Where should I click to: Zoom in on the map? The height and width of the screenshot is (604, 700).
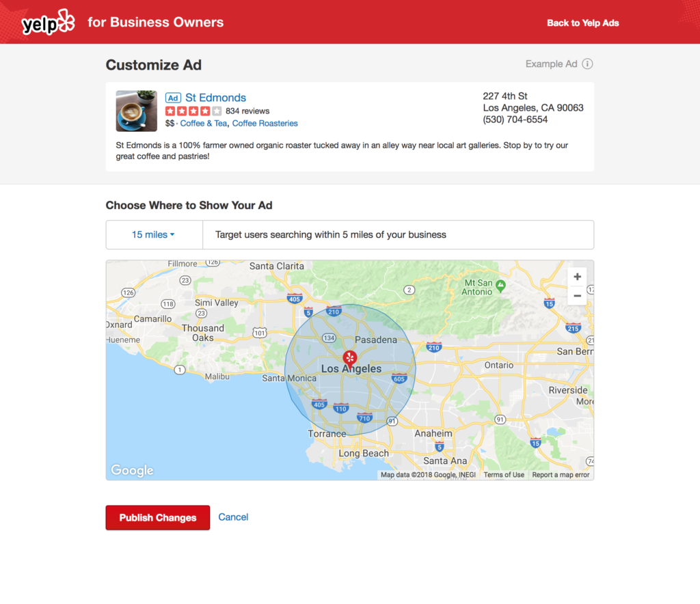[577, 277]
